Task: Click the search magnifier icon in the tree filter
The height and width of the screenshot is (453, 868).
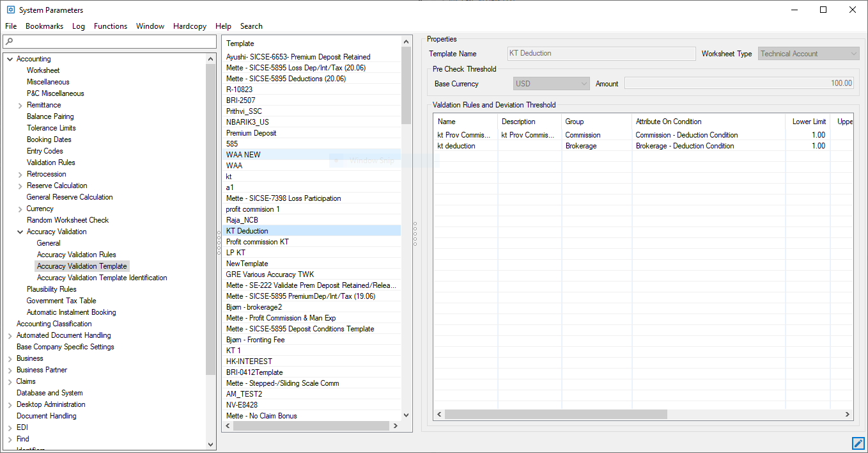Action: [x=9, y=42]
